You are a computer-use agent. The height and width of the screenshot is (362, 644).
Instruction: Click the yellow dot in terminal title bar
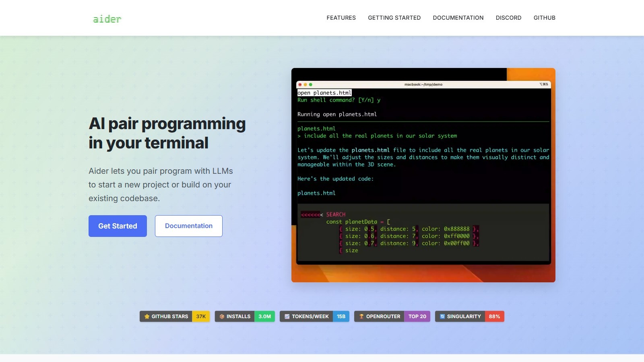[305, 84]
